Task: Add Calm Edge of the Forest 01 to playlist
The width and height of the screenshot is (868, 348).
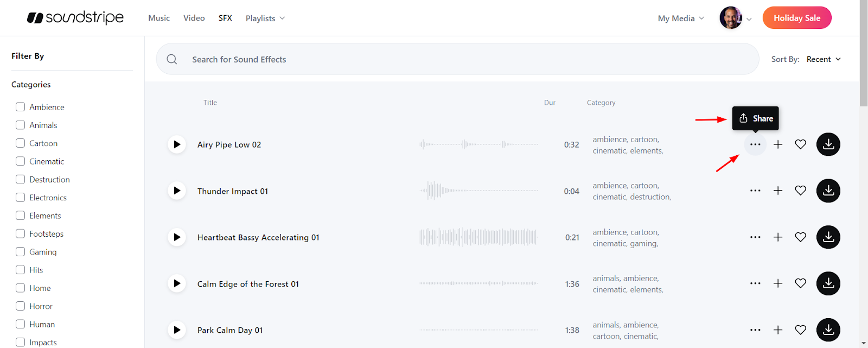Action: (778, 283)
